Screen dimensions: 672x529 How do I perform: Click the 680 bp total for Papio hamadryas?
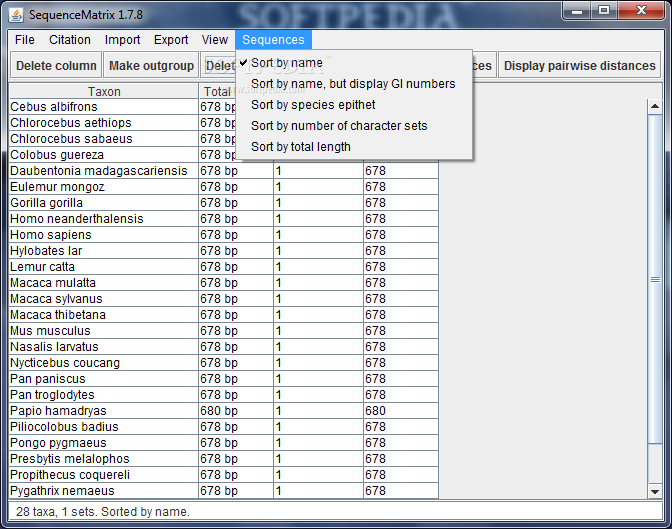(236, 411)
